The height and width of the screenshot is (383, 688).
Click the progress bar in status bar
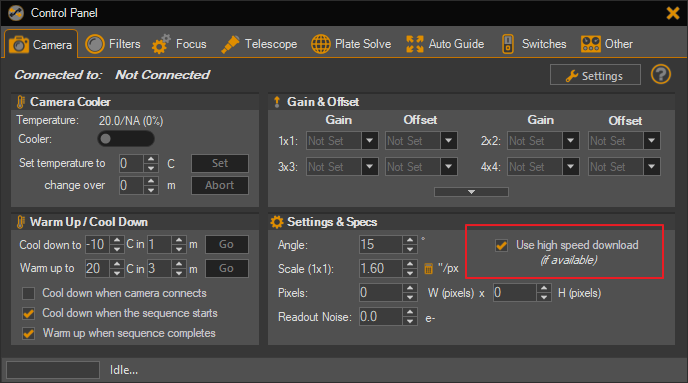[53, 370]
